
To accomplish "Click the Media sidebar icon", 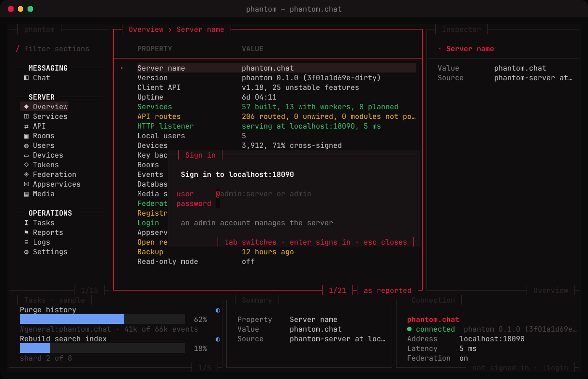I will (x=26, y=194).
